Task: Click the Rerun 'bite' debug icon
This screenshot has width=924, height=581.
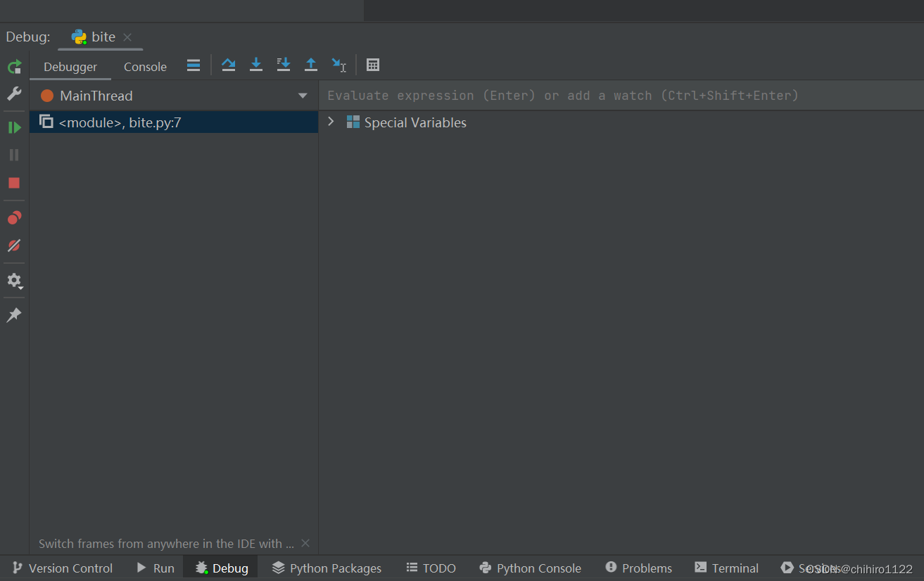Action: click(13, 66)
